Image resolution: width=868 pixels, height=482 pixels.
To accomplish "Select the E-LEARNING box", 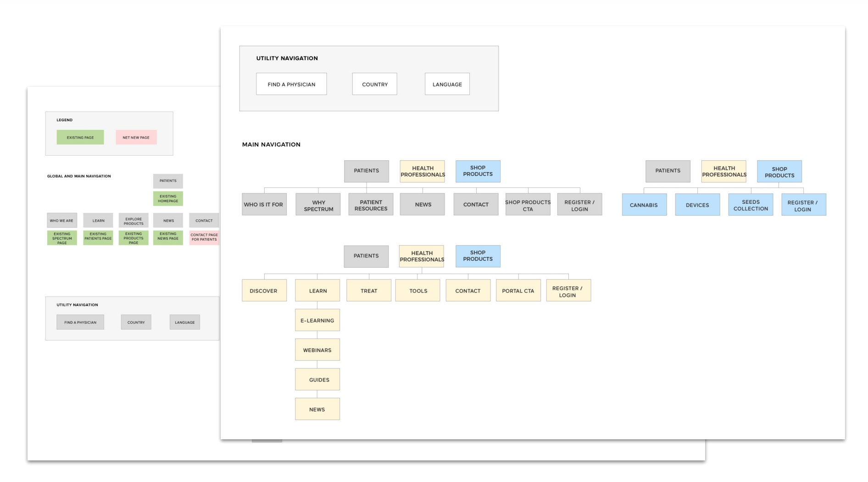I will (317, 320).
